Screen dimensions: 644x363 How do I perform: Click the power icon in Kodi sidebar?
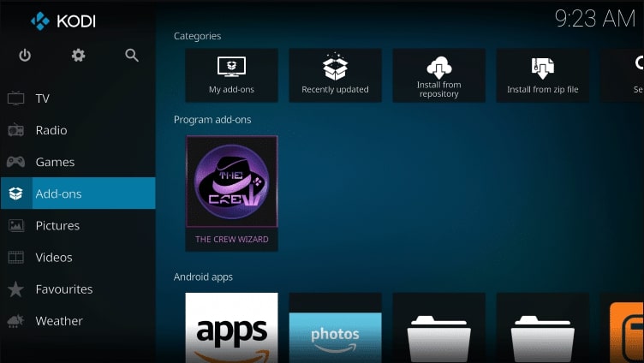pos(25,55)
